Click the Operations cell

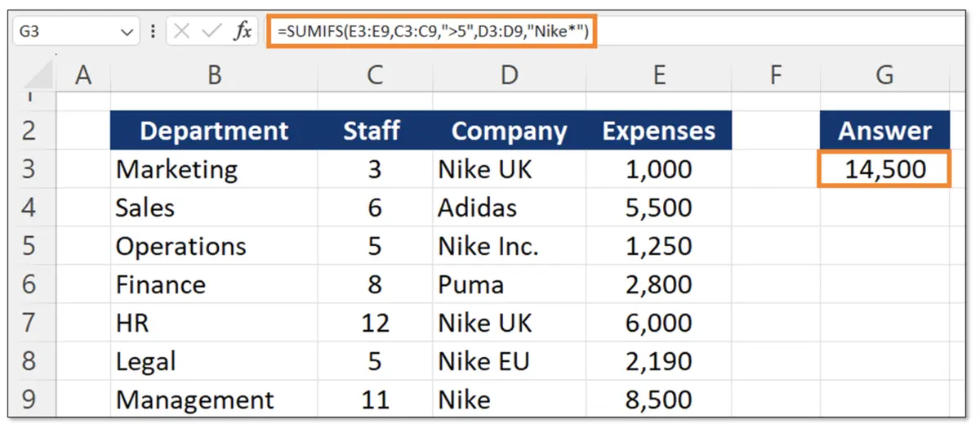215,246
